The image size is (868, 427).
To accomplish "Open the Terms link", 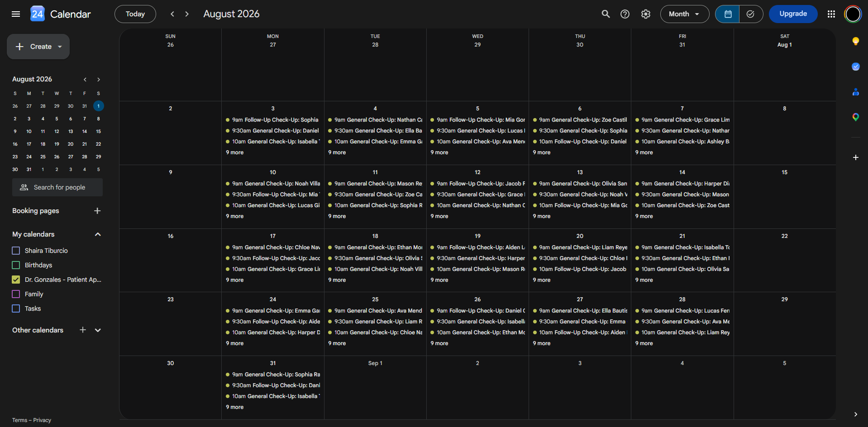I will pos(19,420).
